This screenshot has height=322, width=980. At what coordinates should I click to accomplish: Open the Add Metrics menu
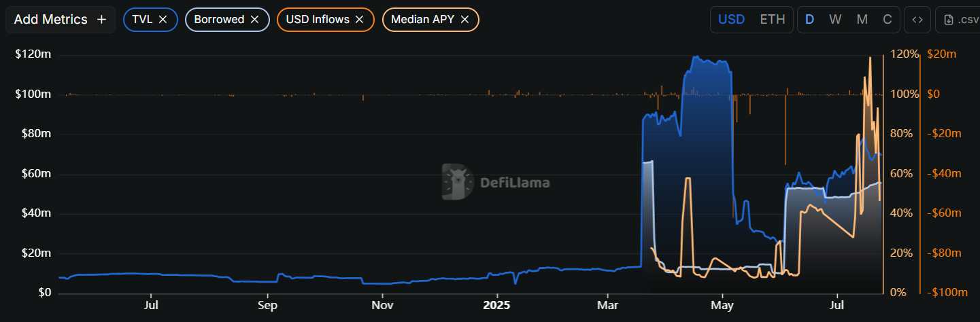[60, 20]
